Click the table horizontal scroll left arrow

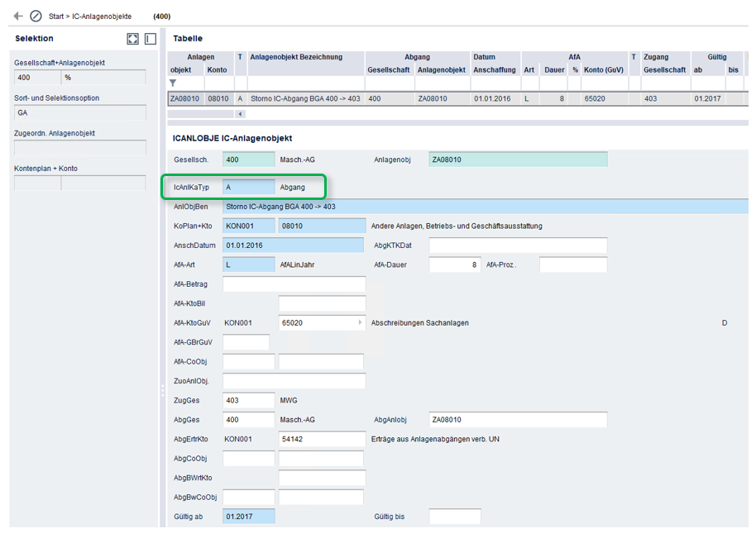point(240,114)
